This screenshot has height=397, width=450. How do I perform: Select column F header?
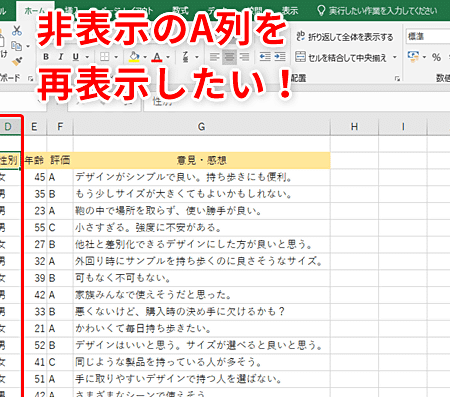pos(60,127)
